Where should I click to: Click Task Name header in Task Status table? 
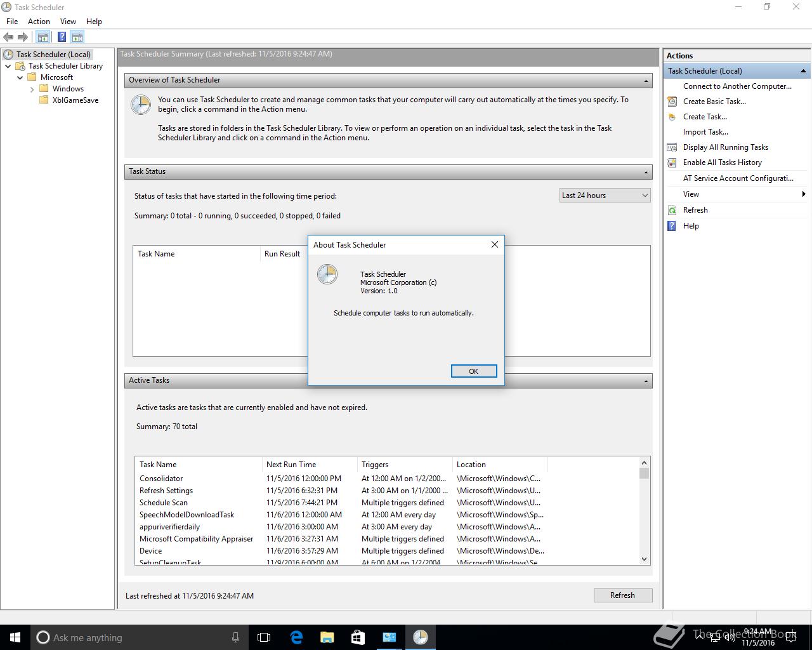tap(197, 254)
